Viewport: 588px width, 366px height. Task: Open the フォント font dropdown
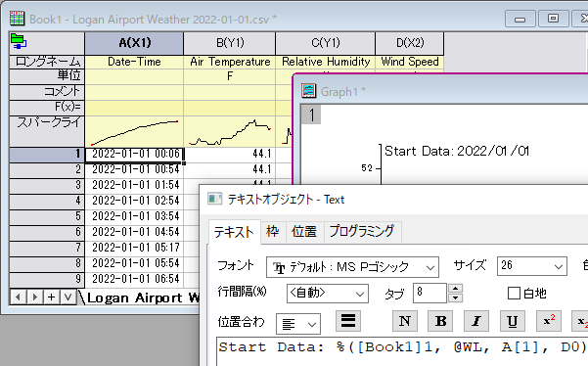(352, 267)
